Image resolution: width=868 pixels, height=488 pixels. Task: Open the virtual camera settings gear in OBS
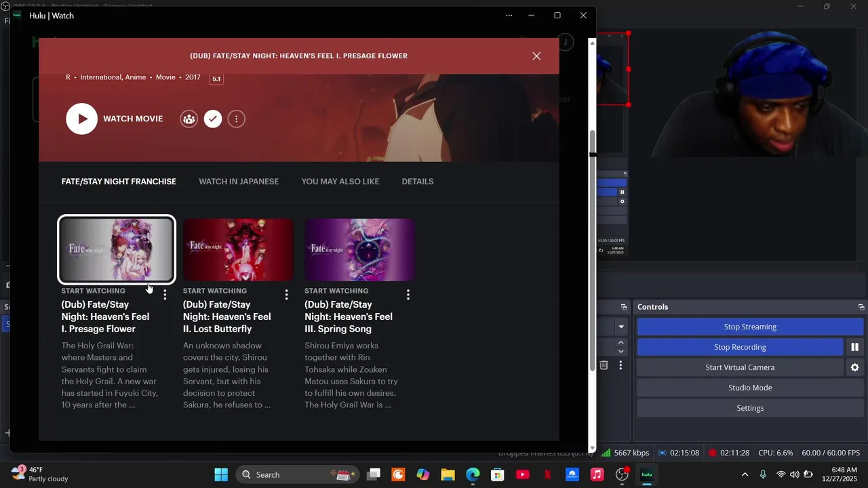click(854, 367)
